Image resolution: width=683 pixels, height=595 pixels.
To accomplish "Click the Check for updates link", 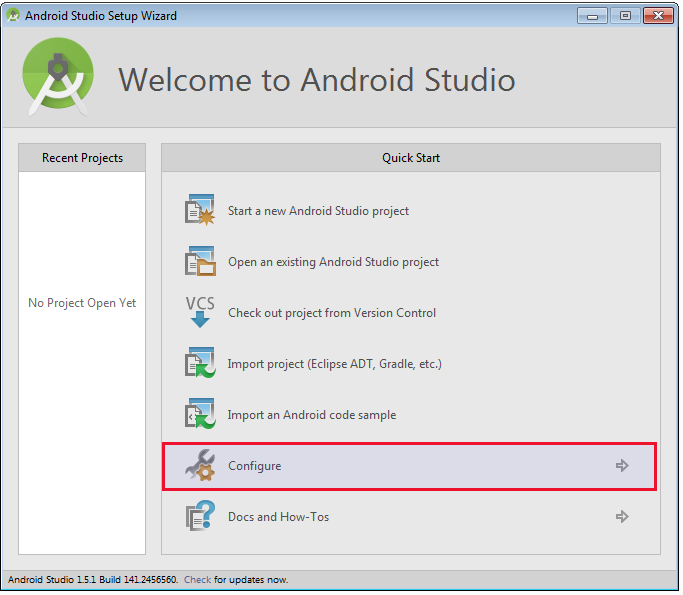I will pos(197,580).
